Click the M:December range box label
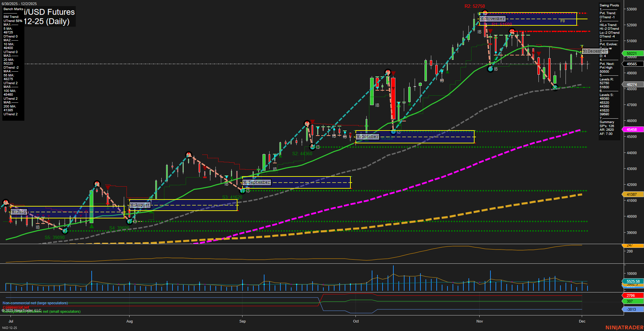Viewport: 644px width, 331px height. click(594, 51)
